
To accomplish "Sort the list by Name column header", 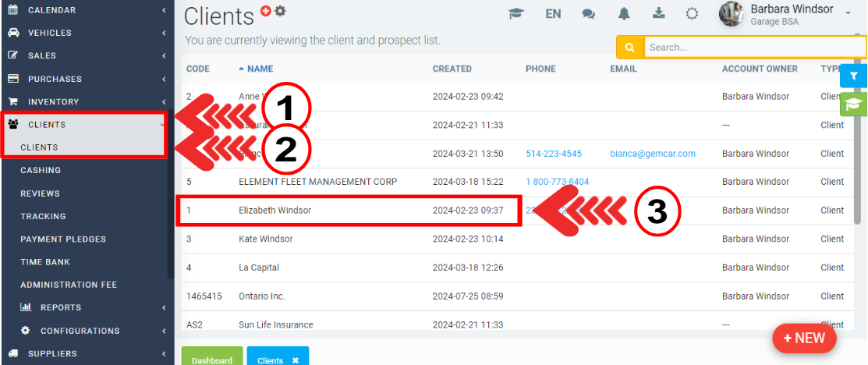I will pos(260,69).
